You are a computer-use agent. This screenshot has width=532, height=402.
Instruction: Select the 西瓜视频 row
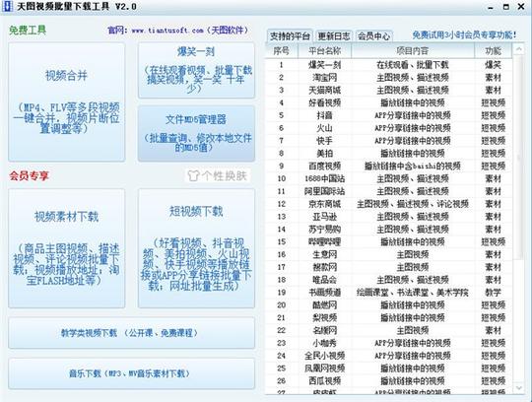point(388,380)
